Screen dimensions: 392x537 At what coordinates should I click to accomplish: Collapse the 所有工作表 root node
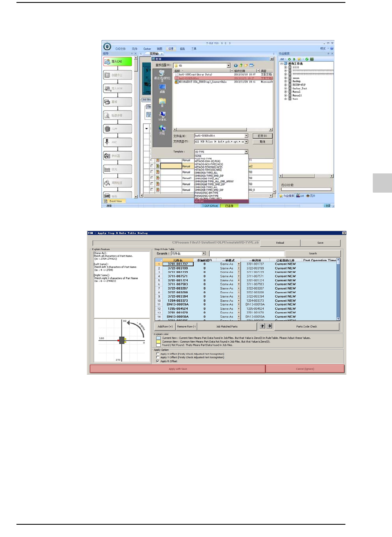point(281,64)
